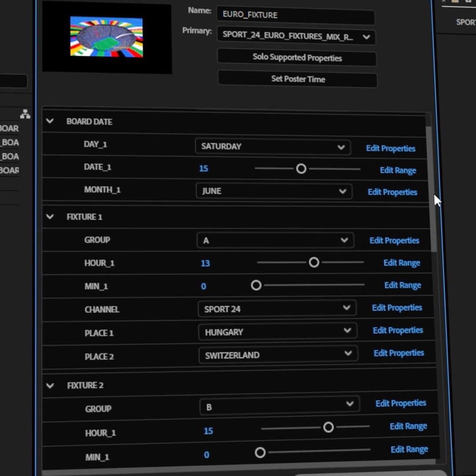Collapse the BOARD DATE group
The image size is (476, 476).
(x=50, y=121)
